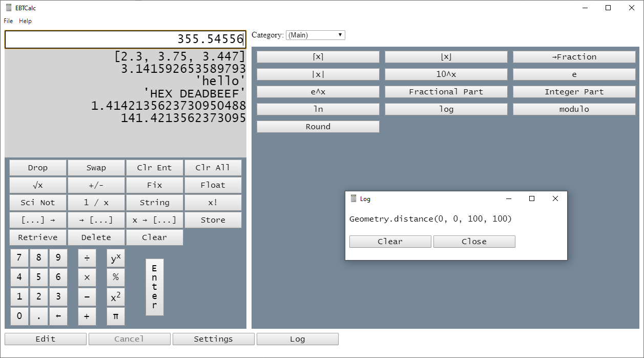Select the square root function

tap(37, 185)
